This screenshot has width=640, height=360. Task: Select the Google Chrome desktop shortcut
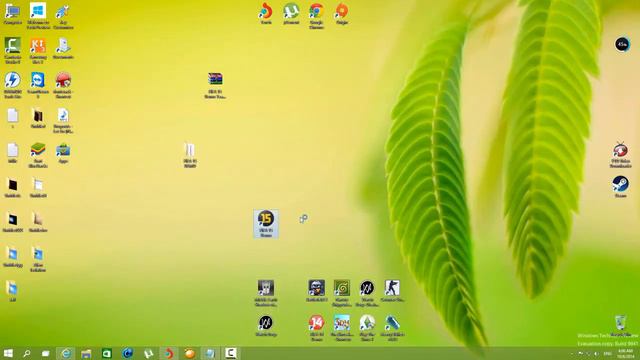pos(316,11)
